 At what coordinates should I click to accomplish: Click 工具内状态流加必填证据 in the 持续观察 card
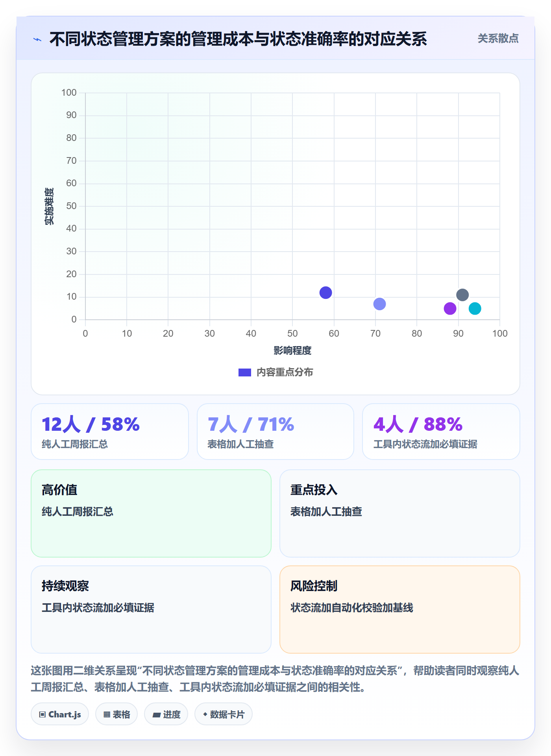click(x=98, y=608)
